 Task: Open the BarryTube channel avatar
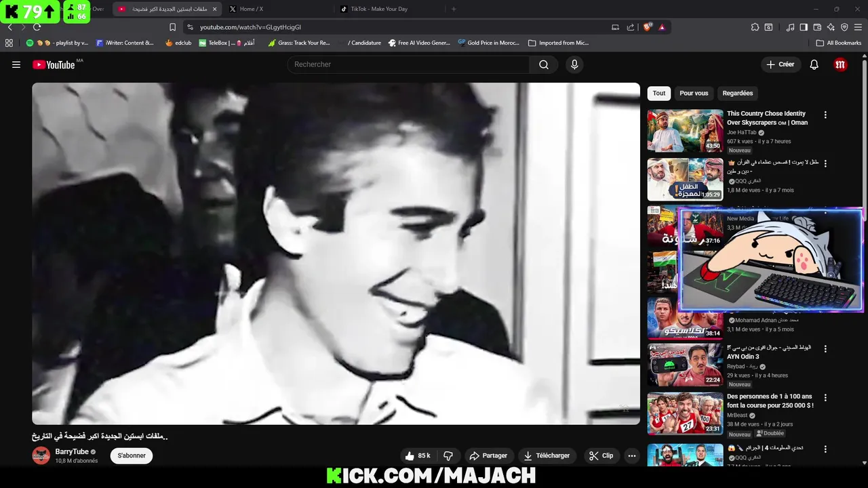pyautogui.click(x=41, y=455)
